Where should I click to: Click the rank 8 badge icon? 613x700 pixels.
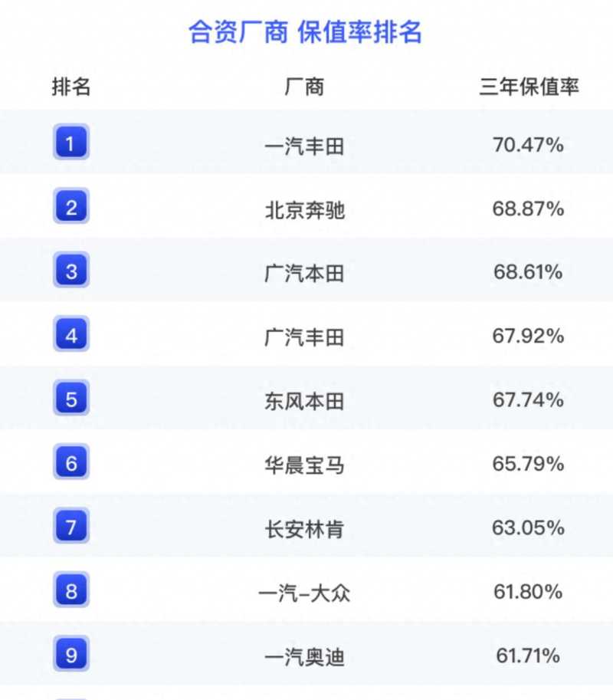71,591
